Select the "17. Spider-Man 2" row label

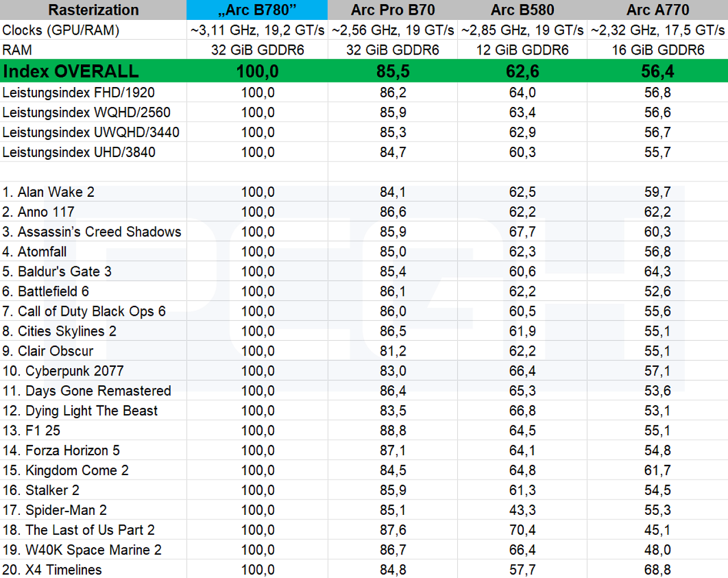click(x=55, y=510)
